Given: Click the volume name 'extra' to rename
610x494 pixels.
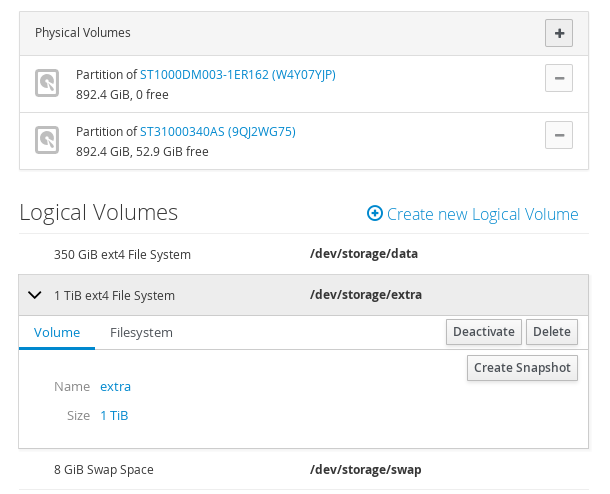Looking at the screenshot, I should 115,386.
